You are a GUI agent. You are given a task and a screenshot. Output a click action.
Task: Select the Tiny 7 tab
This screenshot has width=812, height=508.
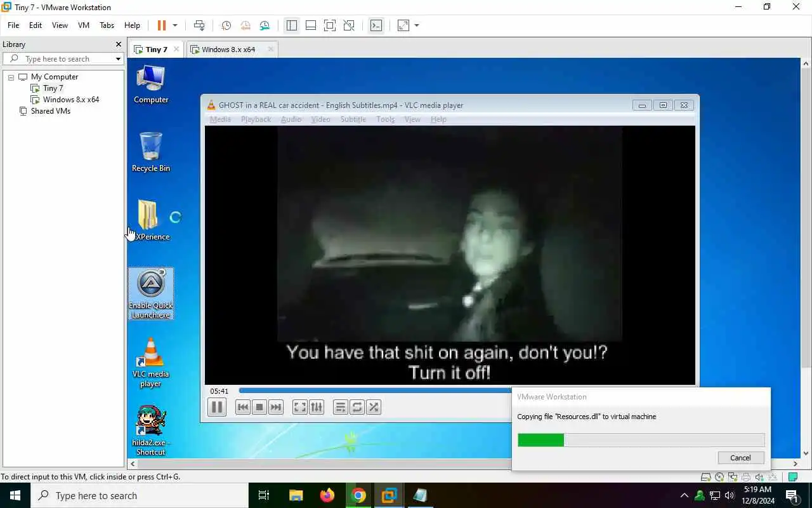156,50
